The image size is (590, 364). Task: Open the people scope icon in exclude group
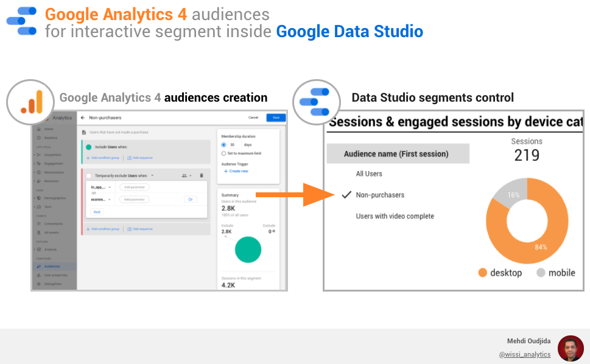184,175
